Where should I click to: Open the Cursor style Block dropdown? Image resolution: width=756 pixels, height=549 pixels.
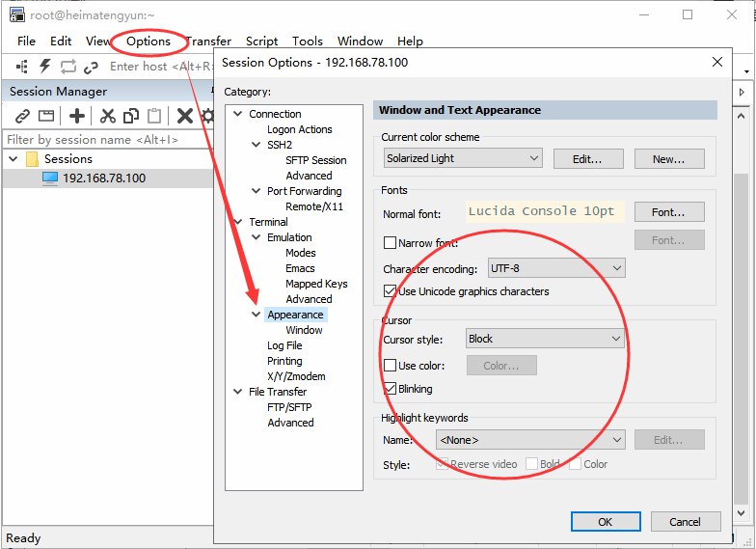pyautogui.click(x=545, y=339)
